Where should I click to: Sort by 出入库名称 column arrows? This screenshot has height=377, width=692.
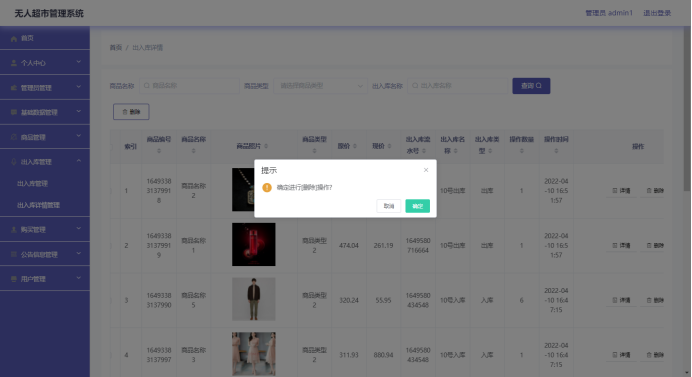pyautogui.click(x=455, y=151)
